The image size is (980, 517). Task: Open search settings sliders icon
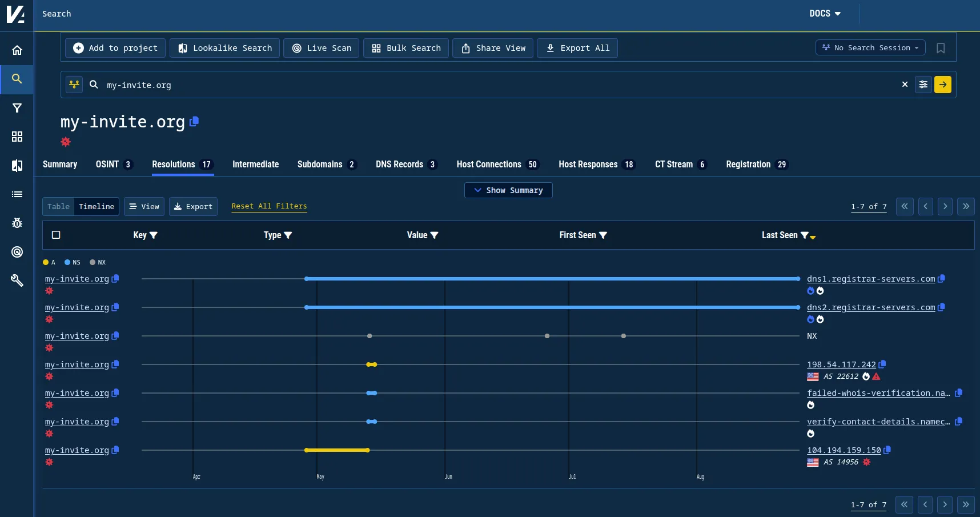[x=923, y=85]
